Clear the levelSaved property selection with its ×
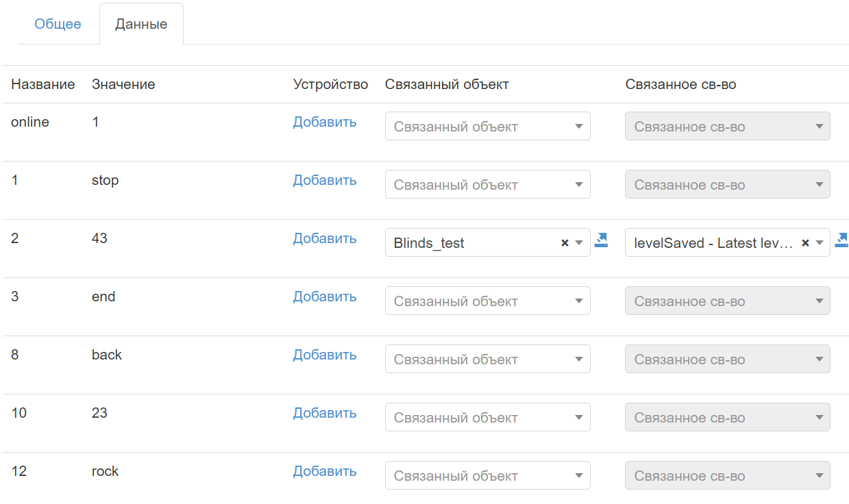 click(x=805, y=243)
